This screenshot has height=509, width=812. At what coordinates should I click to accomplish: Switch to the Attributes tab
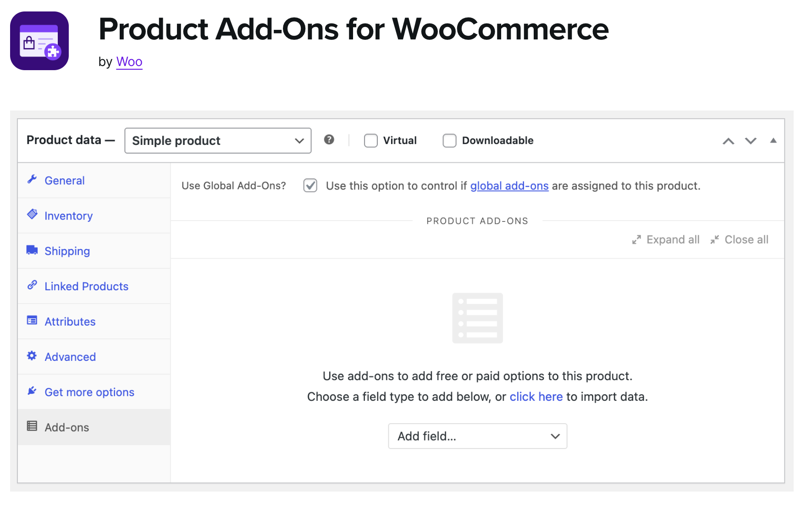pos(70,322)
